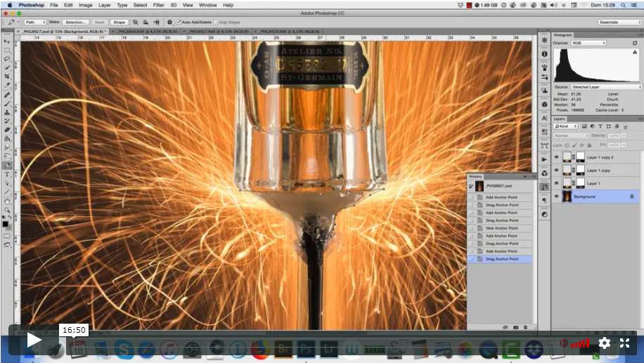Click the lock all icon in Layers
644x363 pixels.
(x=589, y=145)
